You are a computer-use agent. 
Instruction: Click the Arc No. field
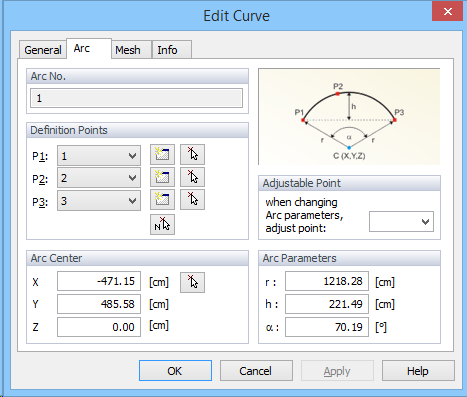click(x=136, y=98)
